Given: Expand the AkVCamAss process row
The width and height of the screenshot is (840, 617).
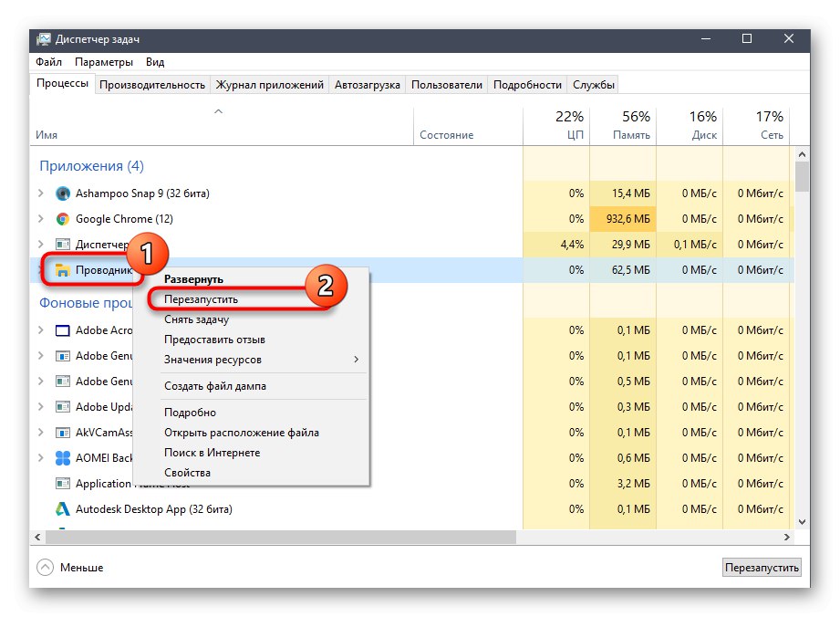Looking at the screenshot, I should click(41, 433).
